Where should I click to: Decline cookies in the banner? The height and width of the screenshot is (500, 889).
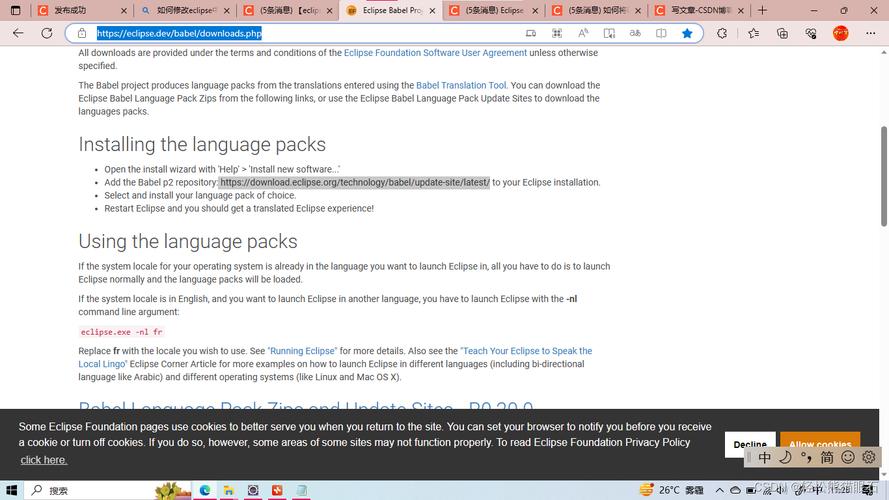coord(750,444)
